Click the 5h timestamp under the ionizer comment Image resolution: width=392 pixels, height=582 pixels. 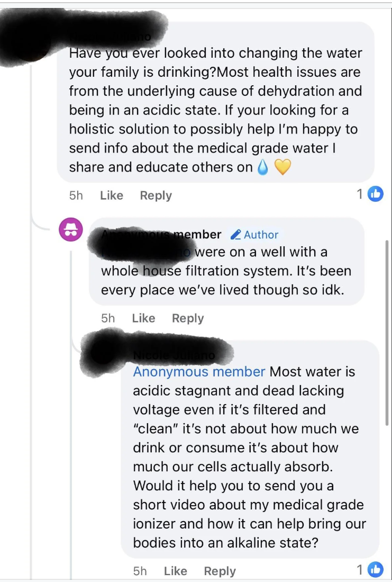[140, 571]
